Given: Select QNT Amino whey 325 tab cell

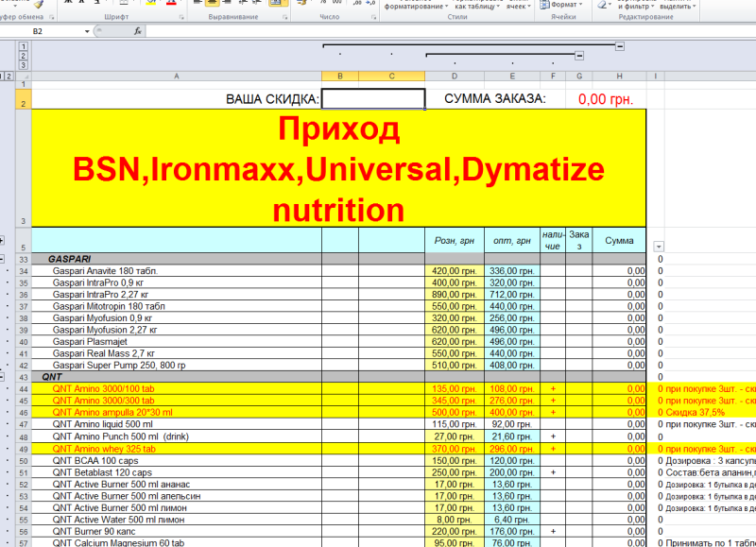Looking at the screenshot, I should (177, 449).
